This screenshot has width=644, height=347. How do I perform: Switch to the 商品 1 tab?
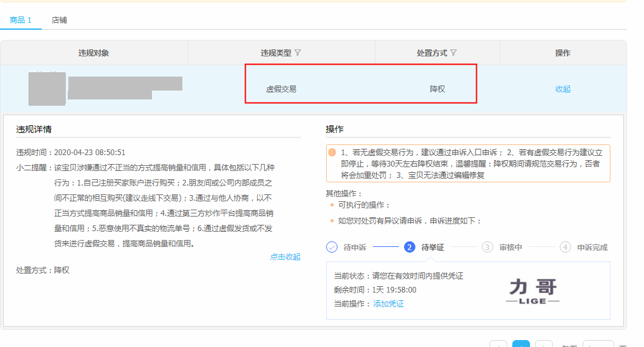tap(20, 20)
